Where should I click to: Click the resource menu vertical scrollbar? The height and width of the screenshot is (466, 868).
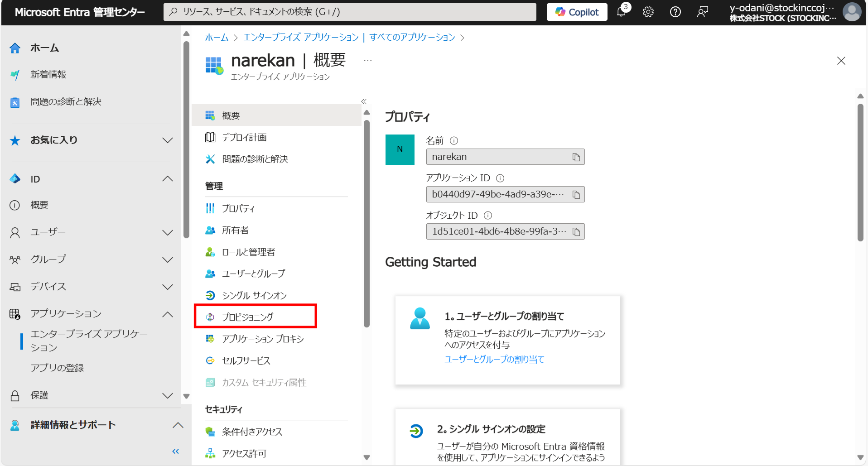click(366, 223)
